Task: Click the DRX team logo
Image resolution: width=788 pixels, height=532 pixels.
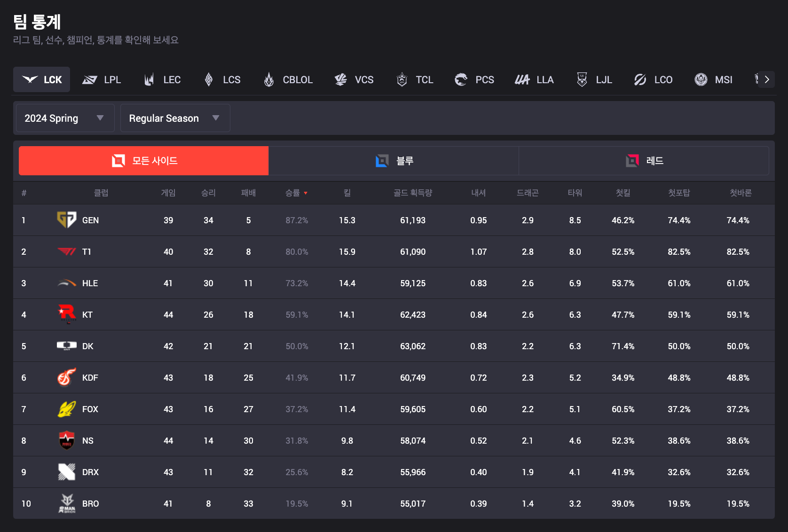Action: click(x=66, y=472)
